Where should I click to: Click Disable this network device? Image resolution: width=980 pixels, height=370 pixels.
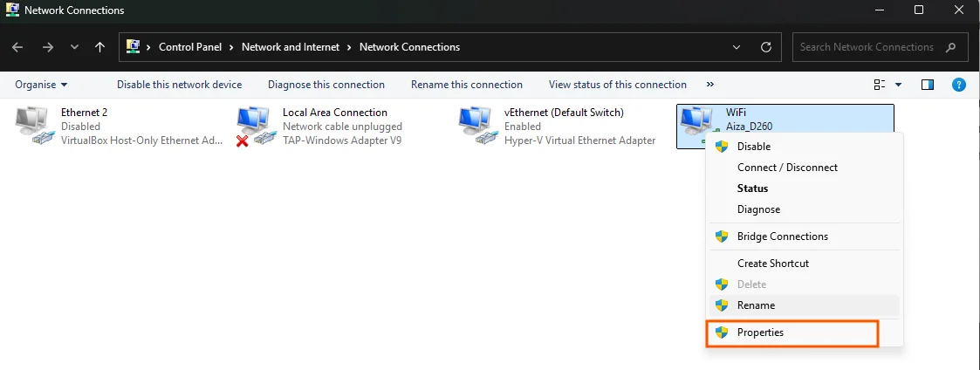(x=180, y=85)
